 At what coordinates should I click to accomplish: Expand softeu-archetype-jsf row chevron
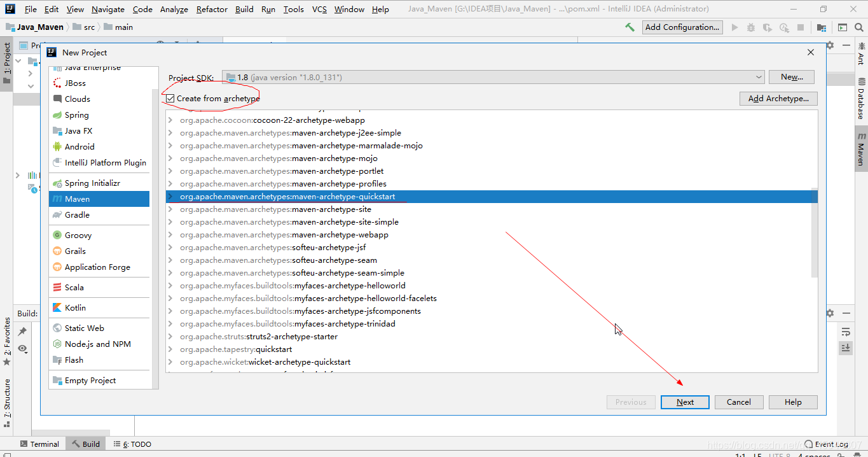[170, 248]
